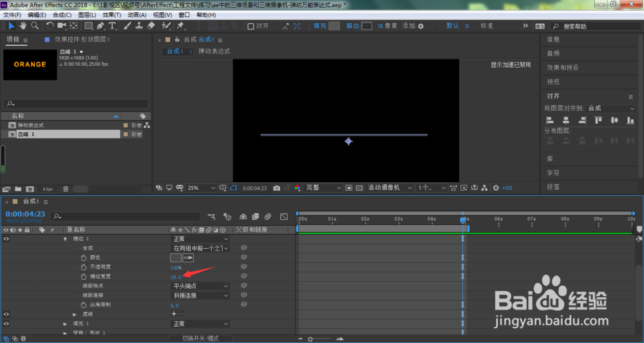Select the Brush tool
The width and height of the screenshot is (644, 343).
(128, 26)
